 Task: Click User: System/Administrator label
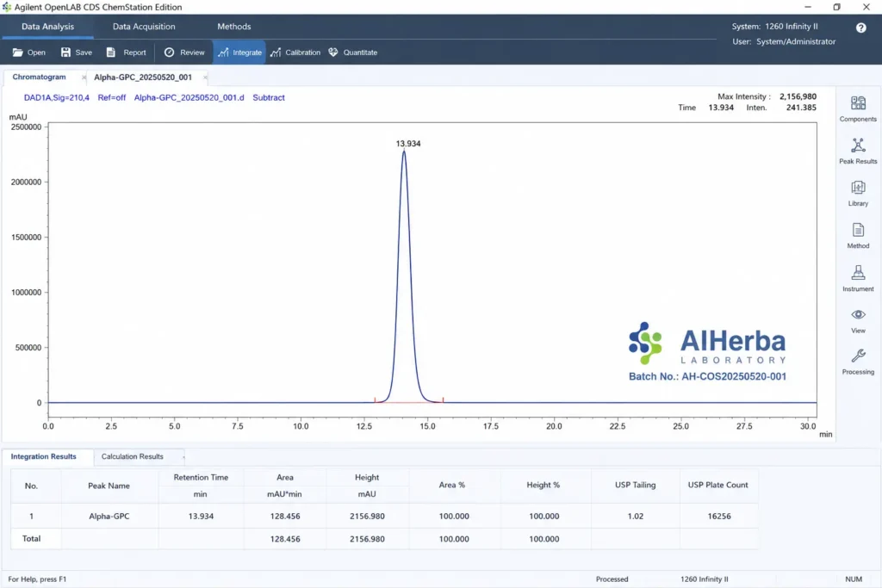click(x=784, y=41)
